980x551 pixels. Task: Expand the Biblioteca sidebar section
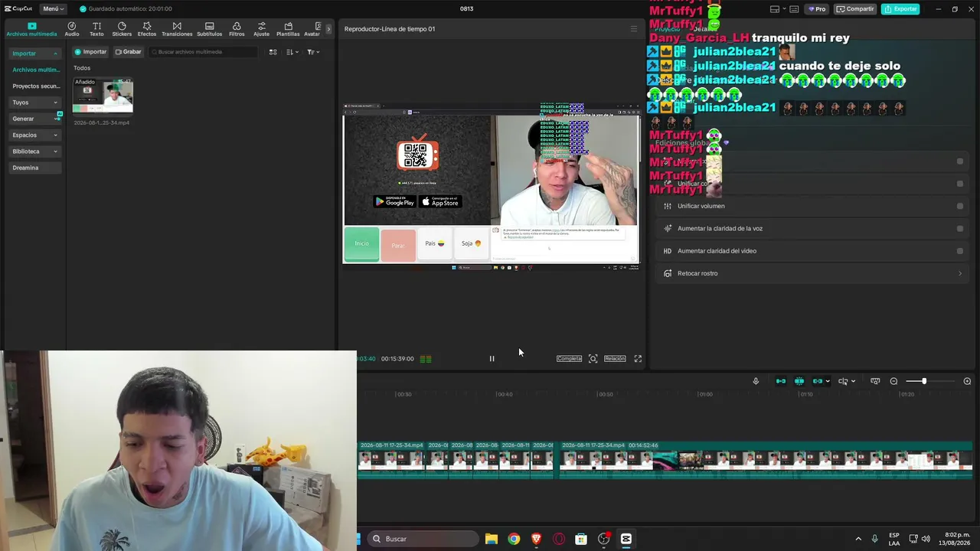click(x=35, y=152)
